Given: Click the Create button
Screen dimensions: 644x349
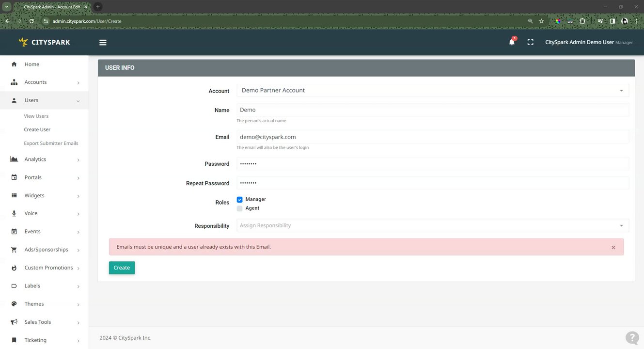Looking at the screenshot, I should (122, 268).
